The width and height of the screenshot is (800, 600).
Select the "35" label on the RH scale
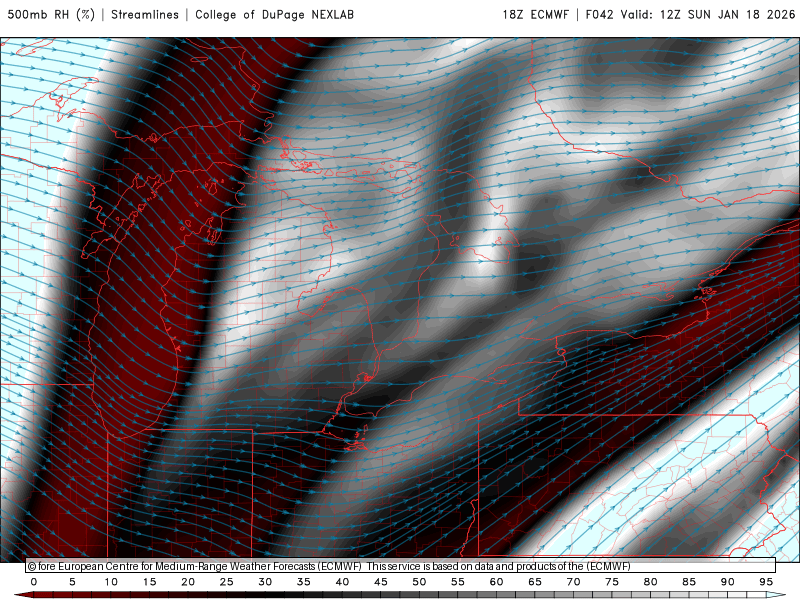click(x=304, y=582)
